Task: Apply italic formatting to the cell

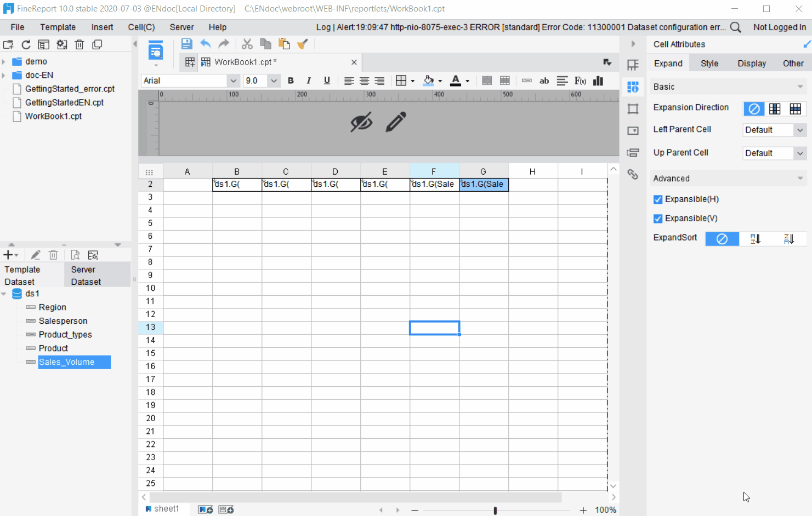Action: (x=309, y=81)
